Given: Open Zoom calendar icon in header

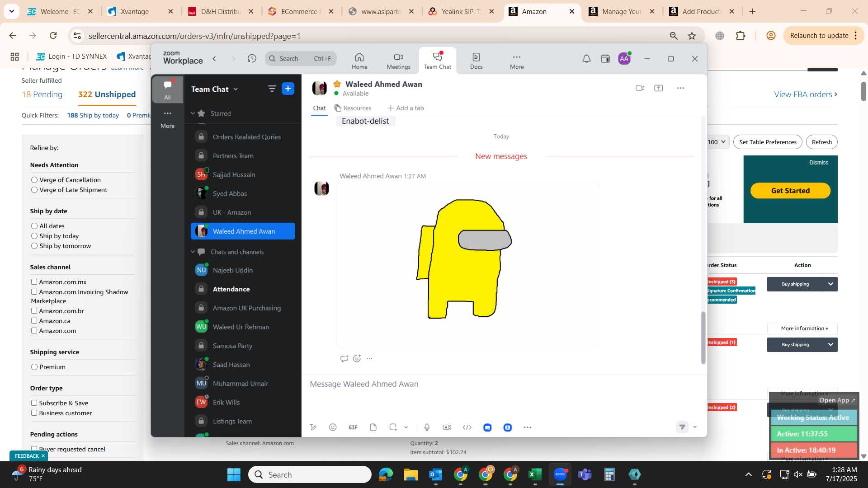Looking at the screenshot, I should [605, 59].
